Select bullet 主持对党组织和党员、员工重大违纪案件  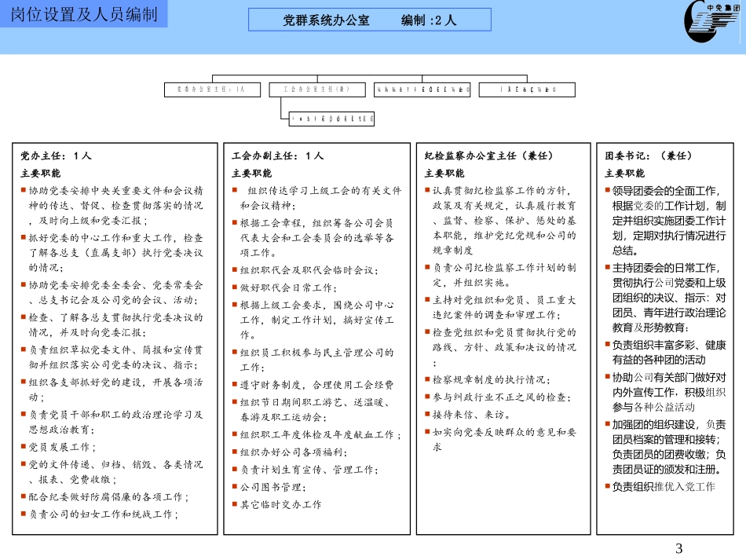500,307
